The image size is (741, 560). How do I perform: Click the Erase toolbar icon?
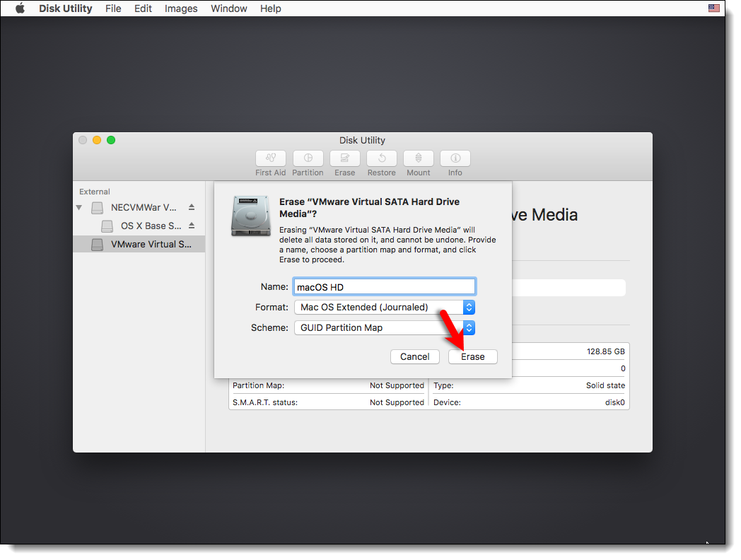[x=344, y=158]
